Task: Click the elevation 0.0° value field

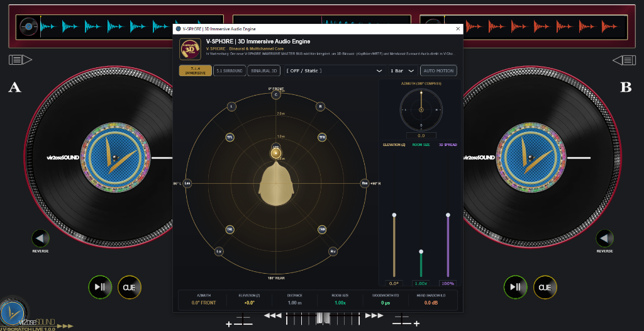Action: 394,283
